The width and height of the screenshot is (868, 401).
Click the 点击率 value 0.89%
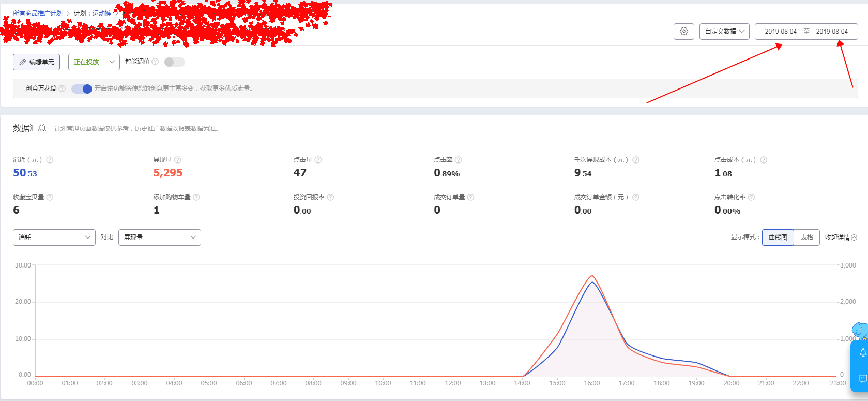[447, 173]
